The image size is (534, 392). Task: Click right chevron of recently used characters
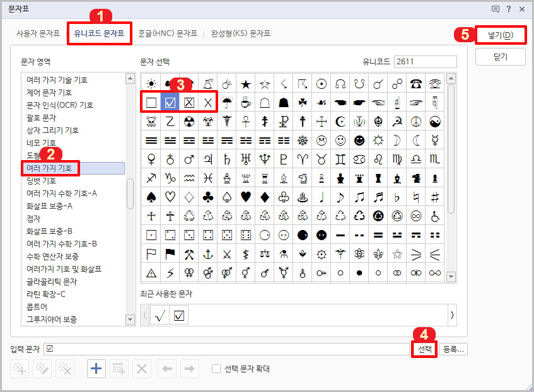(452, 314)
